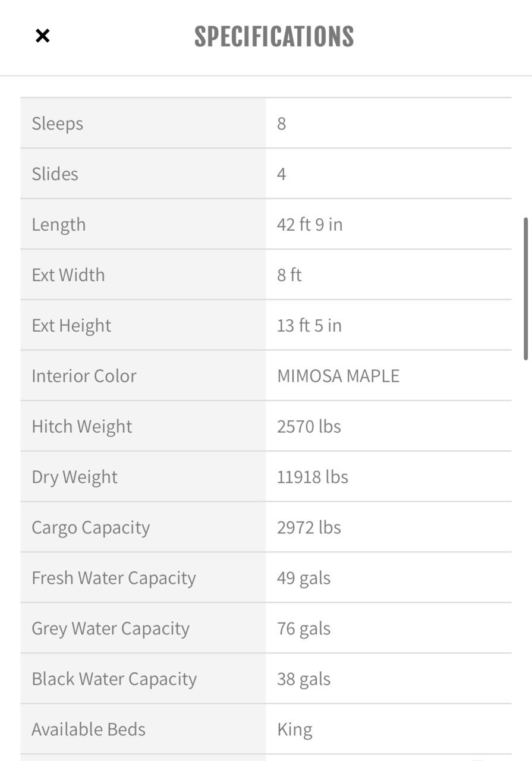Select the Hitch Weight value 2570 lbs
532x761 pixels.
tap(309, 427)
